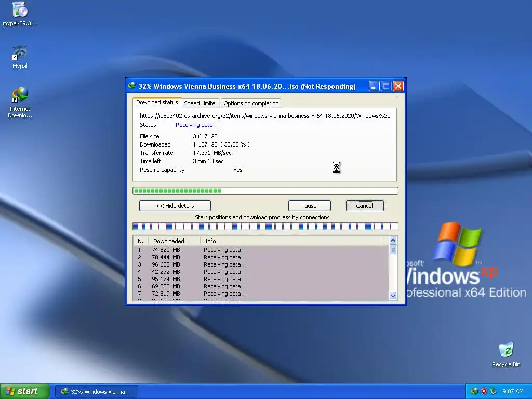This screenshot has height=399, width=532.
Task: Click the archive.org download URL text
Action: 265,116
